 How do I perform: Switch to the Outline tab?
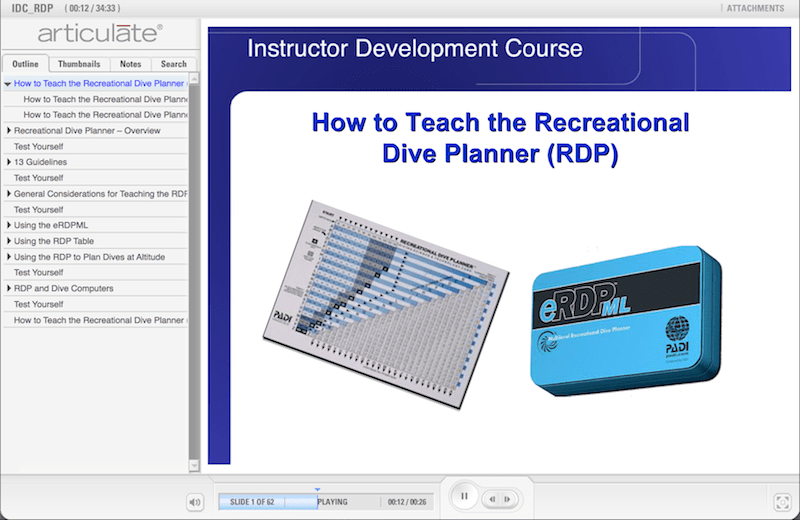click(26, 64)
